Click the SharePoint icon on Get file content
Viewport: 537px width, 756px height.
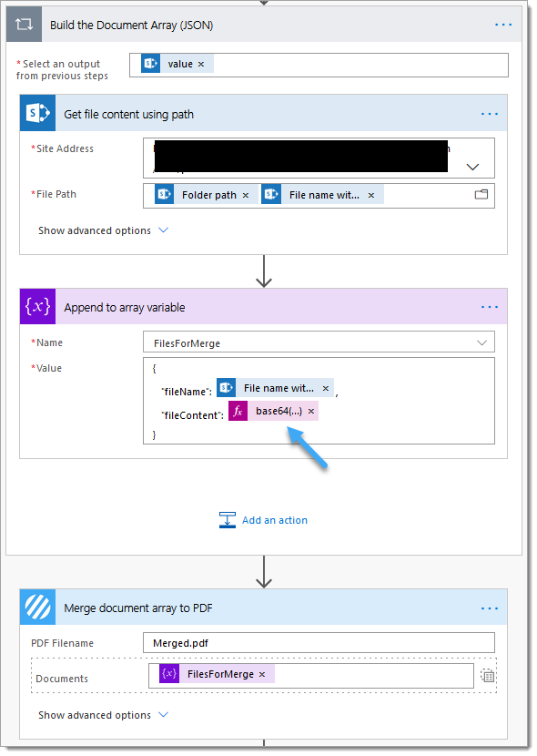(37, 113)
